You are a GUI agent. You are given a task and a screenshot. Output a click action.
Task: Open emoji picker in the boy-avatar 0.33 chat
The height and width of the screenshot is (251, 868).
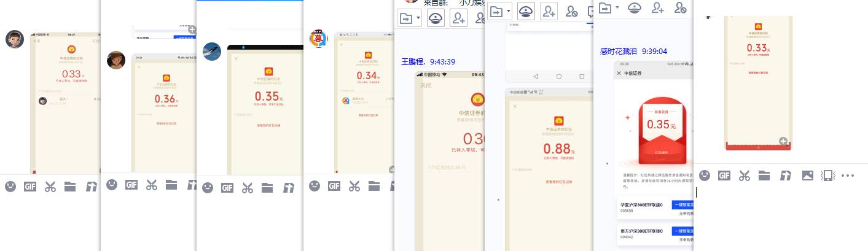(x=10, y=186)
